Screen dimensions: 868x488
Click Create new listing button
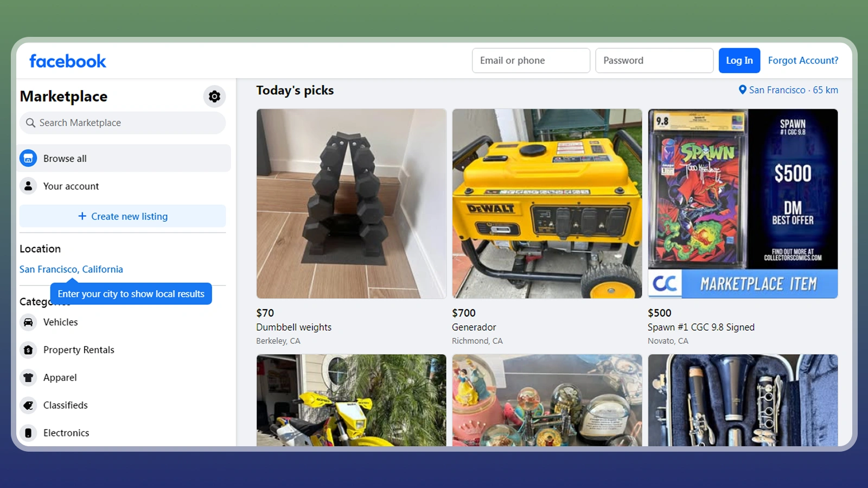click(123, 216)
